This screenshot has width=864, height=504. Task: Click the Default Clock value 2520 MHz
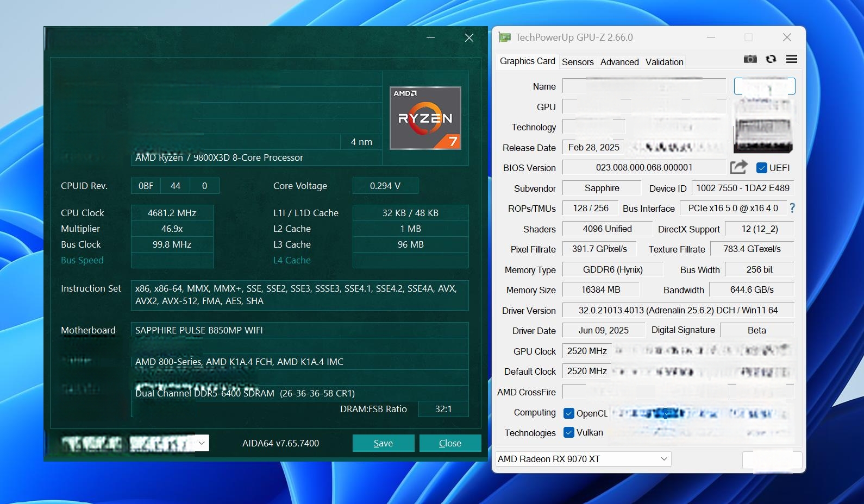click(x=587, y=371)
